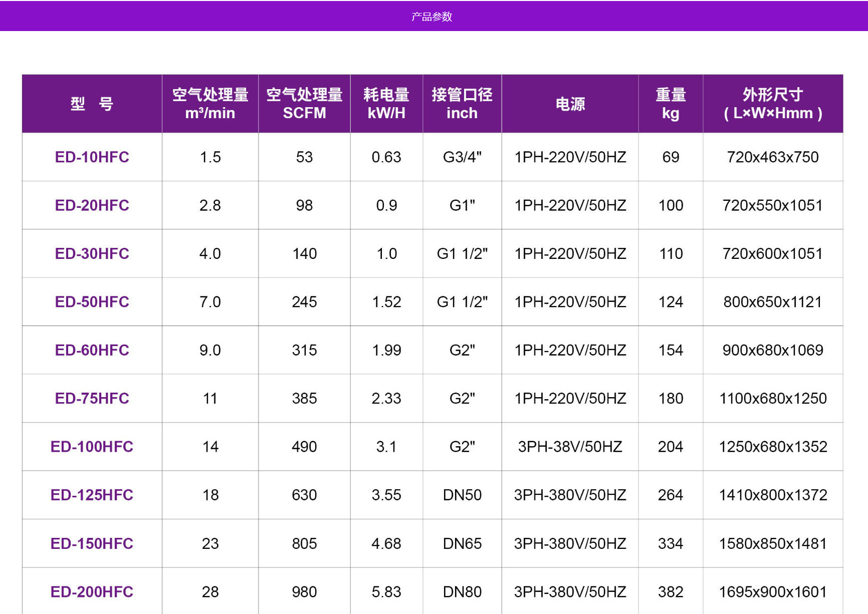Click dimension 720x463x750
This screenshot has height=614, width=868.
click(773, 157)
